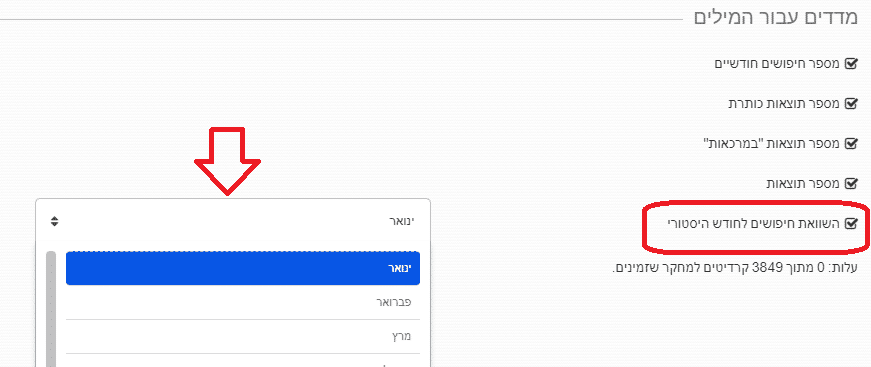
Task: Choose פברואר from the month list
Action: [243, 303]
